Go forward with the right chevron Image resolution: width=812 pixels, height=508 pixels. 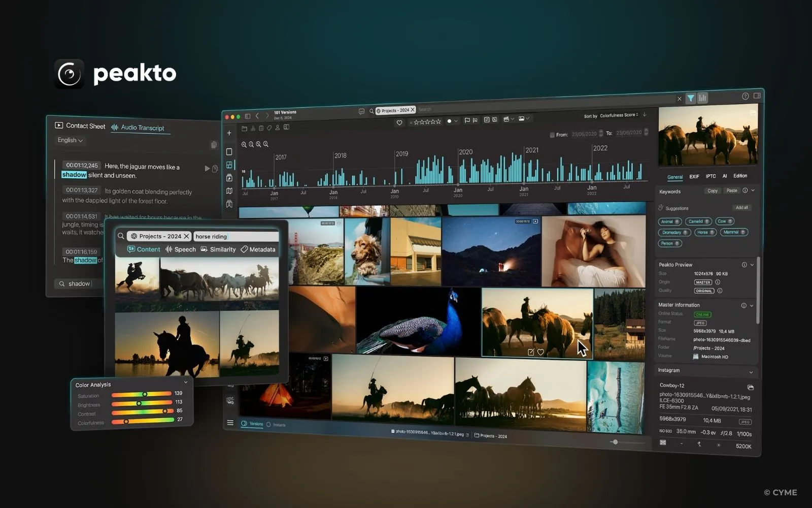click(x=267, y=116)
